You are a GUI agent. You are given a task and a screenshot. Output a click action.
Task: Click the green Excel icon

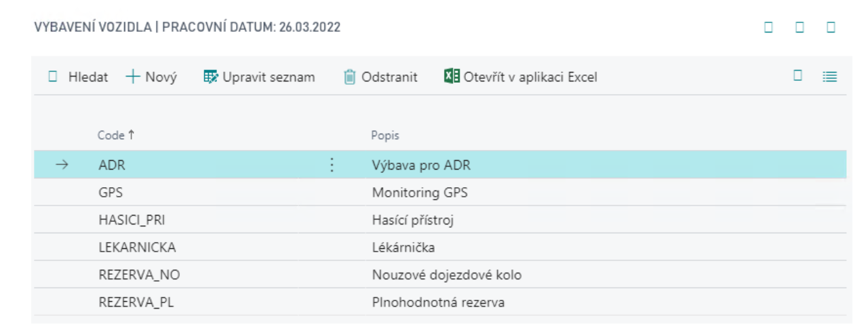click(451, 77)
